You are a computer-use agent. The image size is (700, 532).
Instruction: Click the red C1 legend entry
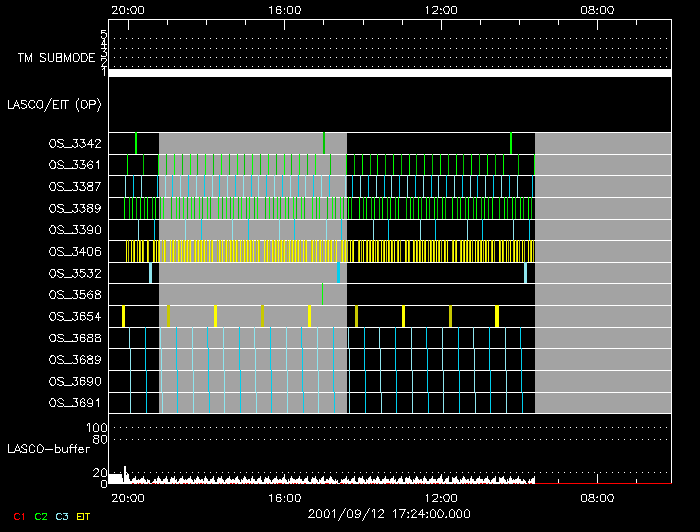click(18, 516)
